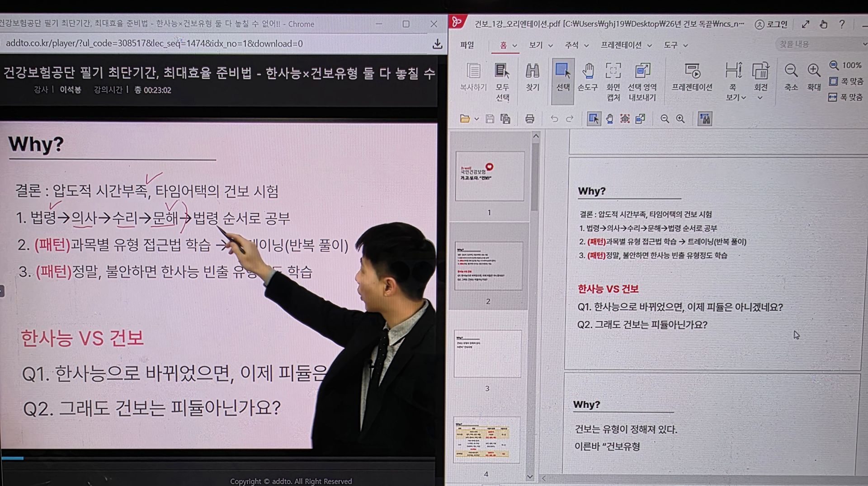Click the video download icon in Chrome

[437, 44]
